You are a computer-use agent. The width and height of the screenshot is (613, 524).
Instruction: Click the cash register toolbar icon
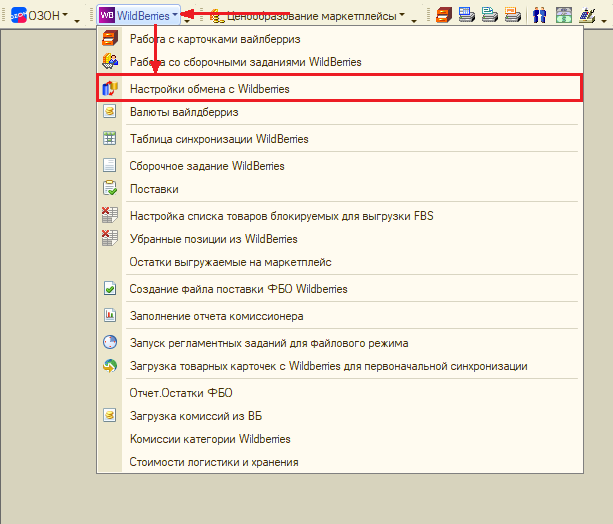[x=564, y=15]
